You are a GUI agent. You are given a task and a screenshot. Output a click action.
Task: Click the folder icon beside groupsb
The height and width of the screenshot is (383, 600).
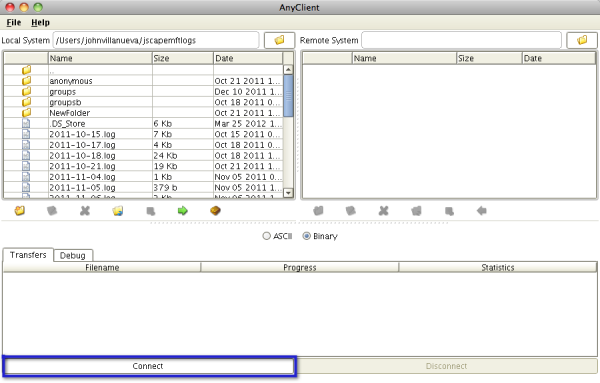coord(26,102)
